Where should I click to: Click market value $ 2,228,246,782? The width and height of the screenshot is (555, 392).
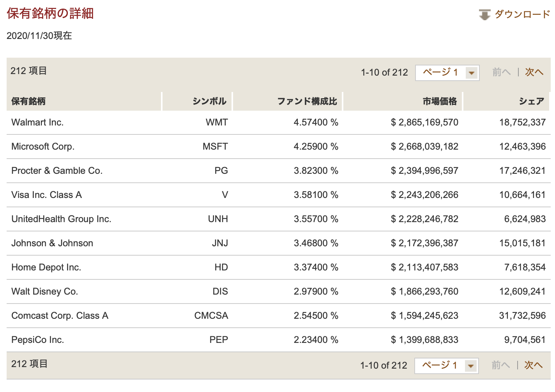[x=424, y=219]
